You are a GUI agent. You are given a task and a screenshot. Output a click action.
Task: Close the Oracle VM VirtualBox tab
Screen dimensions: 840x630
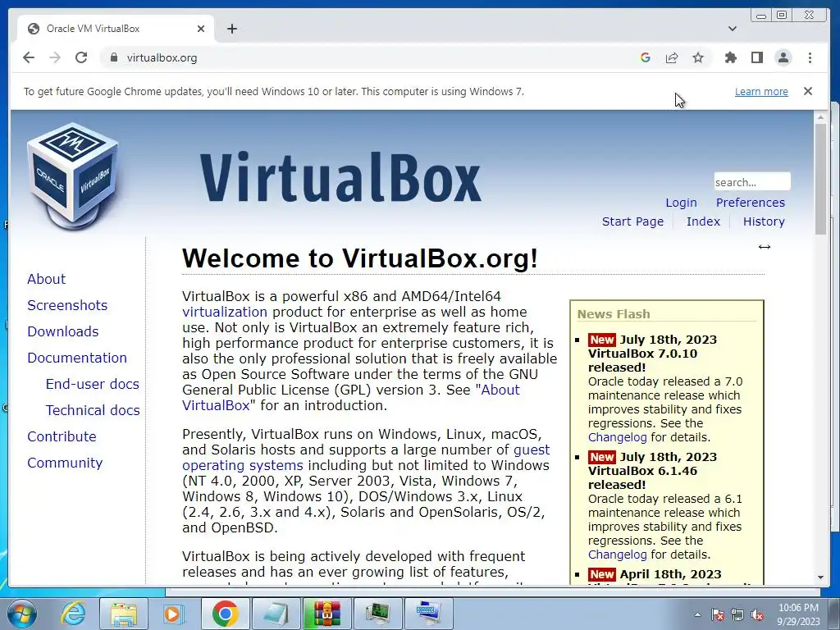[201, 29]
